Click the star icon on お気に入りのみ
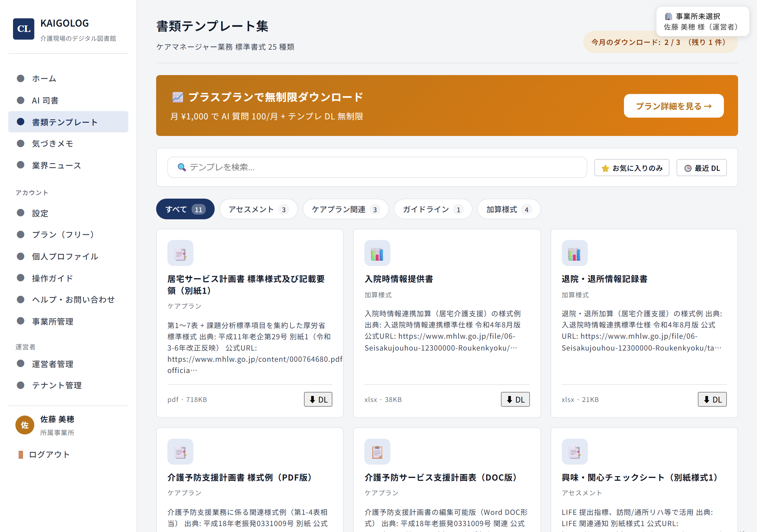Screen dimensions: 757x532 pos(605,168)
